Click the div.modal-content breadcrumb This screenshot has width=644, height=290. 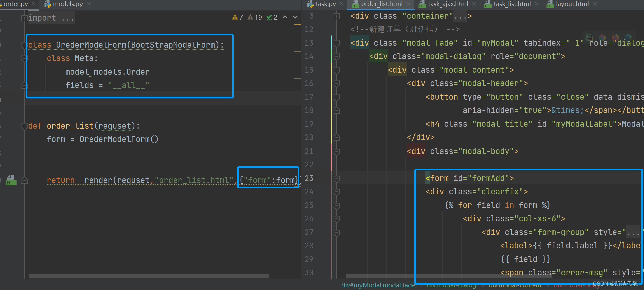click(515, 286)
